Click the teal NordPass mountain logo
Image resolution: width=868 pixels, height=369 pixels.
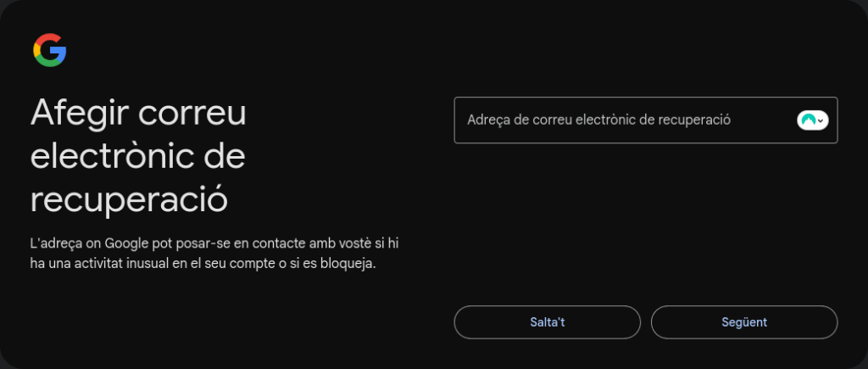click(808, 120)
